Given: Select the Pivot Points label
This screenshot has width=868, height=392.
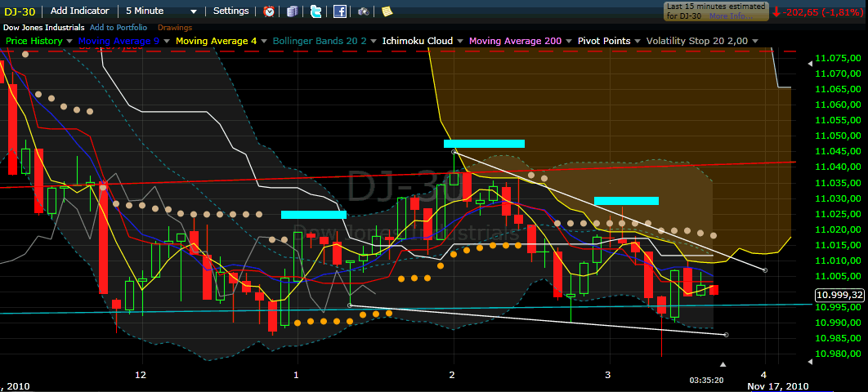Looking at the screenshot, I should (x=604, y=41).
